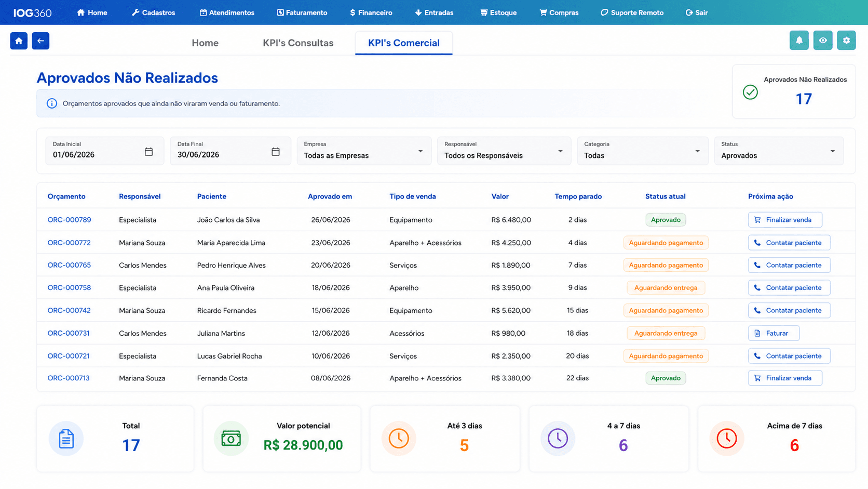The width and height of the screenshot is (868, 489).
Task: Expand the Empresa dropdown
Action: coord(364,151)
